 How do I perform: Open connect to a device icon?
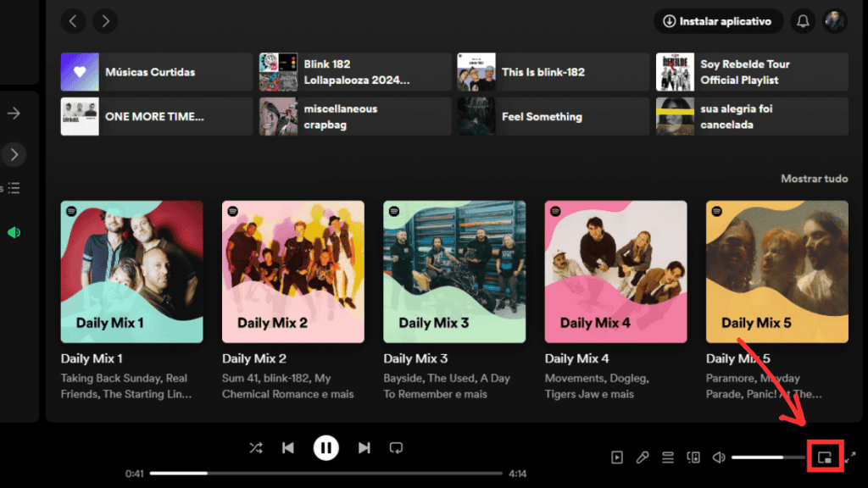point(693,457)
